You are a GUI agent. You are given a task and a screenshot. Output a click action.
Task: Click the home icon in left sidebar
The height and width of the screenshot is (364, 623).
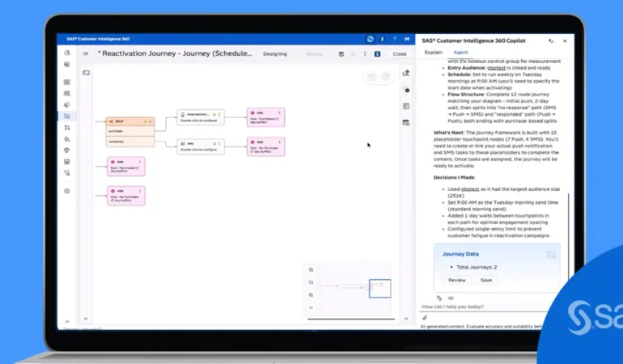pos(67,53)
